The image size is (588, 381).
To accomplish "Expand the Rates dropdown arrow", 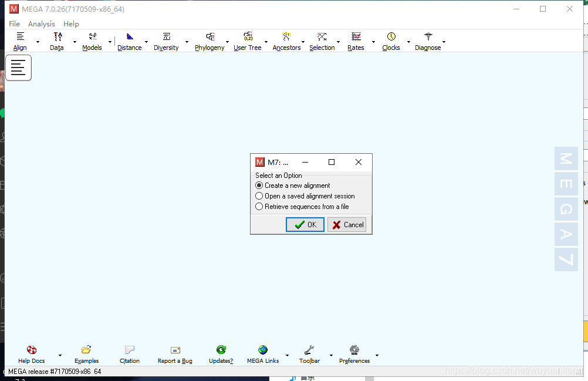I will click(373, 42).
